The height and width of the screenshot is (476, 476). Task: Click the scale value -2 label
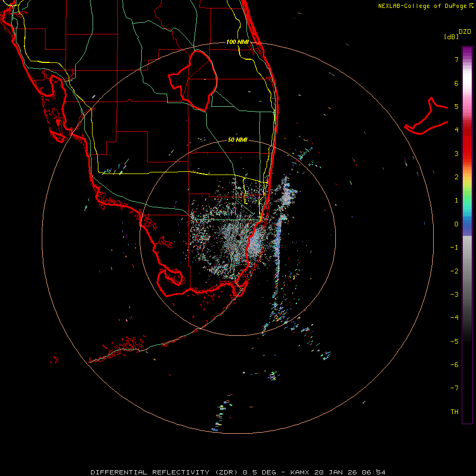click(454, 271)
